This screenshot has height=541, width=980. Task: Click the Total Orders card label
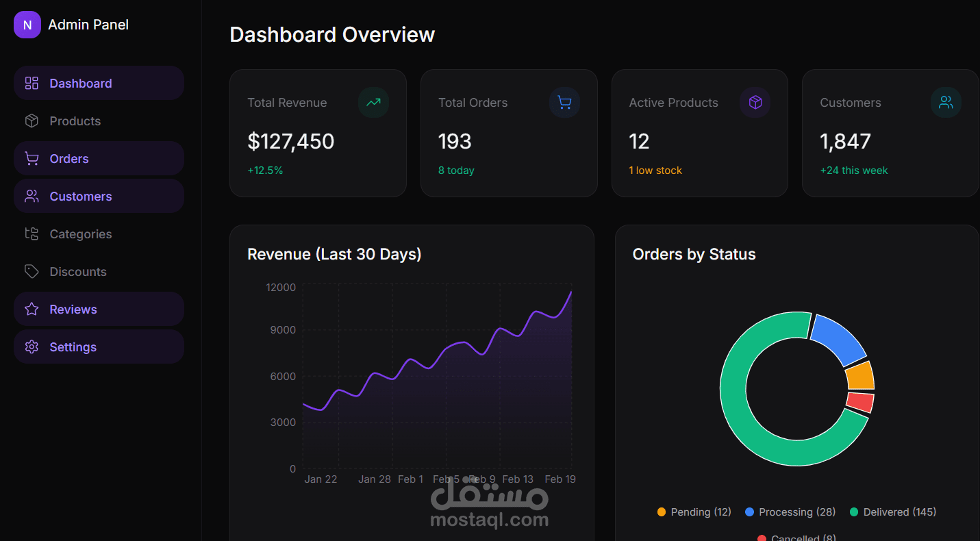point(473,103)
